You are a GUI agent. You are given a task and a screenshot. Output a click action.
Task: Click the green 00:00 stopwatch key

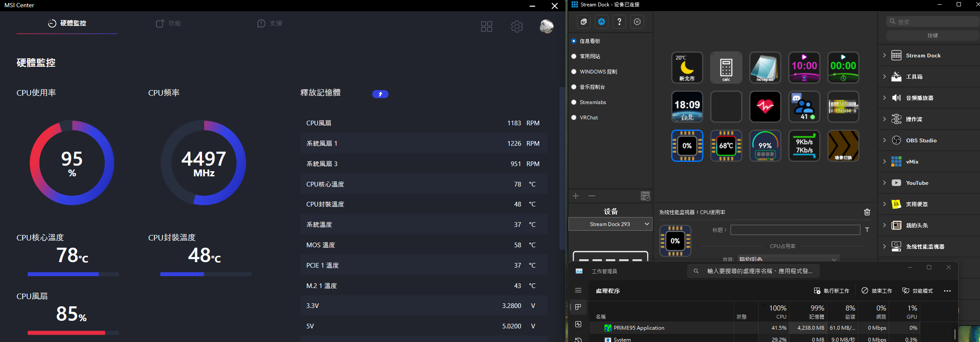click(843, 68)
